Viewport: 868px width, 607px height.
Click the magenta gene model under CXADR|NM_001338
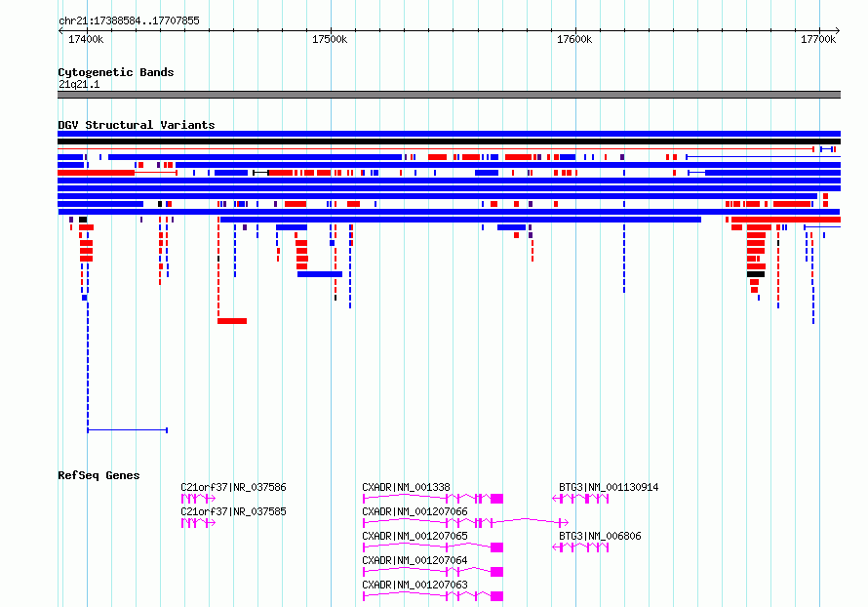[x=433, y=499]
